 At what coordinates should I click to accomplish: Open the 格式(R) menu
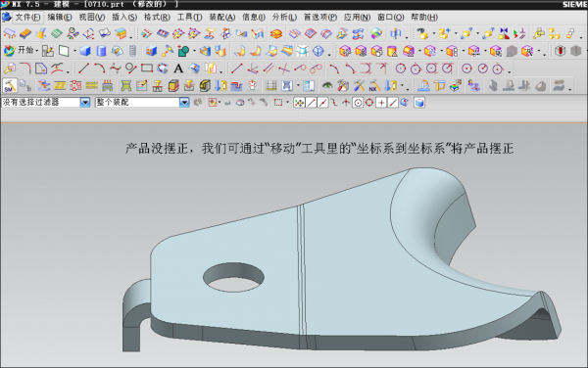tap(157, 18)
